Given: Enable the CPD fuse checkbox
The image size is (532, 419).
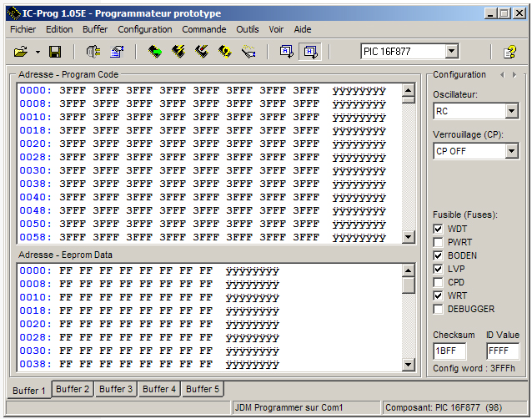Looking at the screenshot, I should [438, 282].
